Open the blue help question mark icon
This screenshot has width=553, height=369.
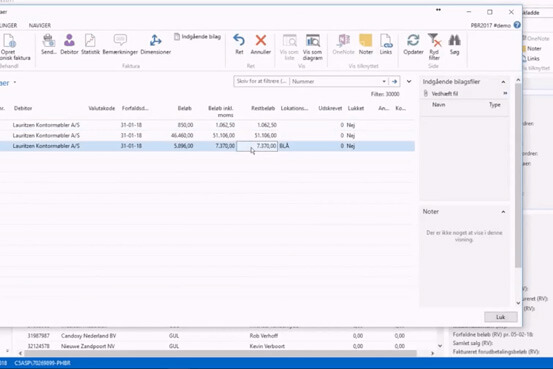517,25
